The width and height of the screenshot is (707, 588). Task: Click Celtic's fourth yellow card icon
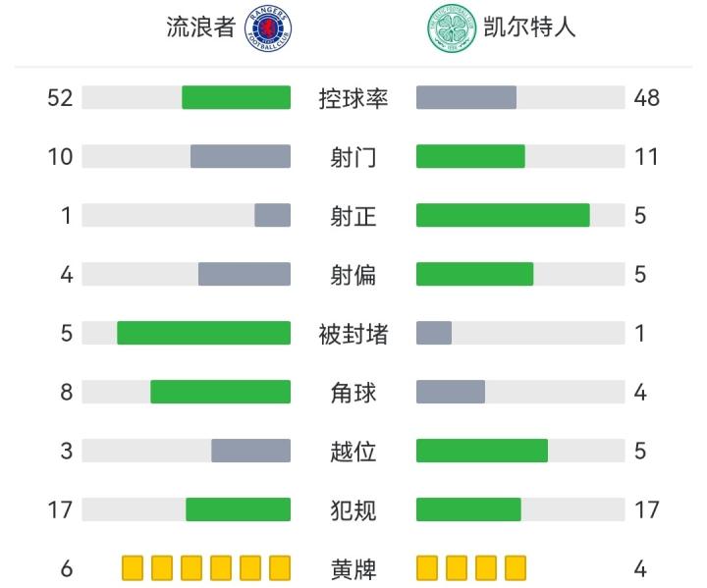point(516,568)
